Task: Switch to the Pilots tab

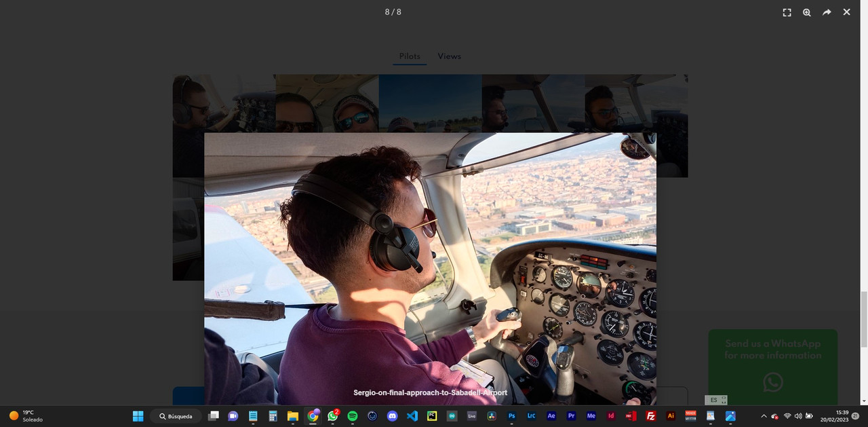Action: click(x=410, y=56)
